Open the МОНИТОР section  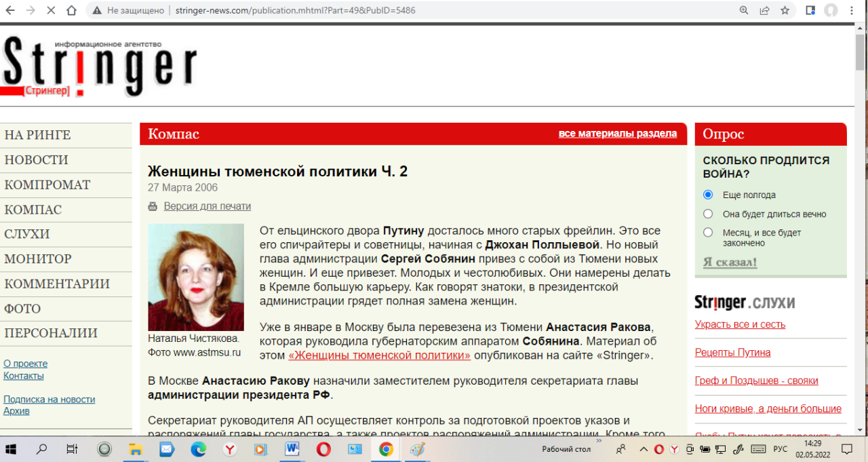tap(38, 259)
